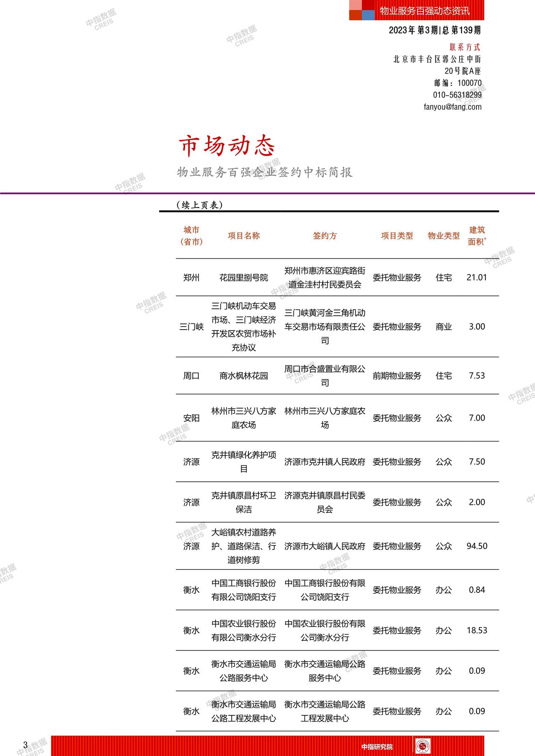
Task: Click the 建筑面积 column header
Action: (x=477, y=236)
